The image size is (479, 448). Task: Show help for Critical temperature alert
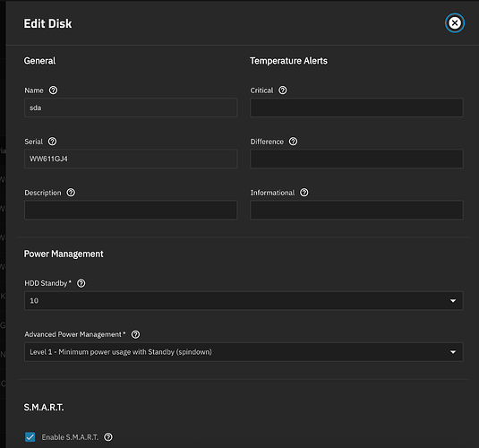[283, 90]
